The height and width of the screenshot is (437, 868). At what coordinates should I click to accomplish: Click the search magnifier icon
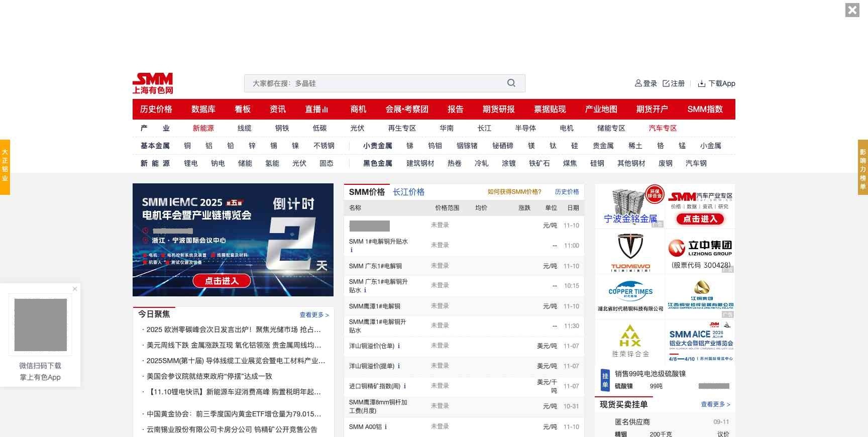[x=511, y=83]
